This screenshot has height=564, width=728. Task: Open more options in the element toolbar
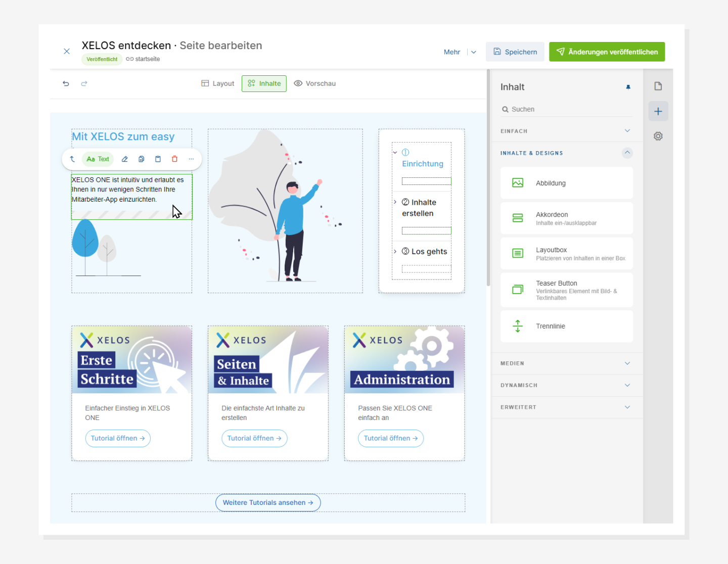point(191,159)
